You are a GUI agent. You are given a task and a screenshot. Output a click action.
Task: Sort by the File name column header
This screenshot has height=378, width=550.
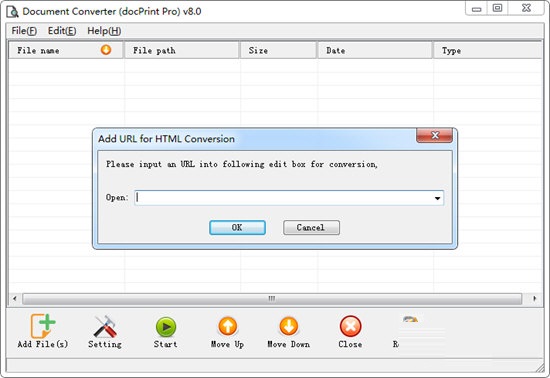pyautogui.click(x=66, y=50)
